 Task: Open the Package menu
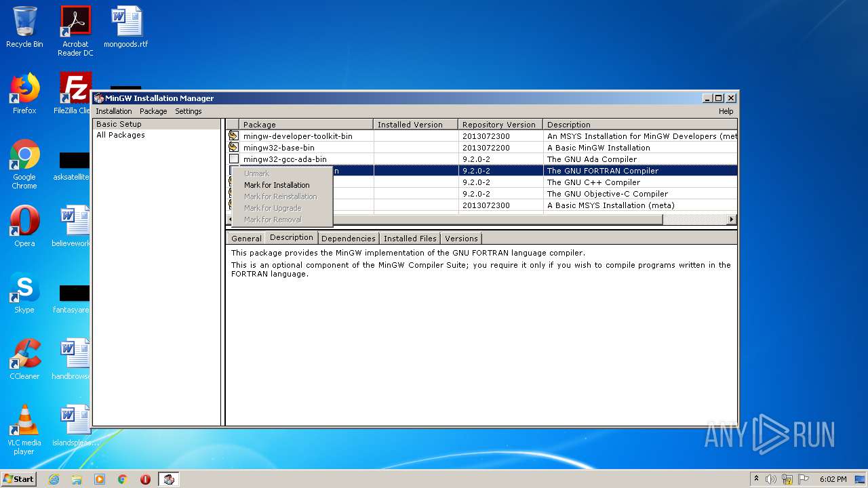click(153, 111)
